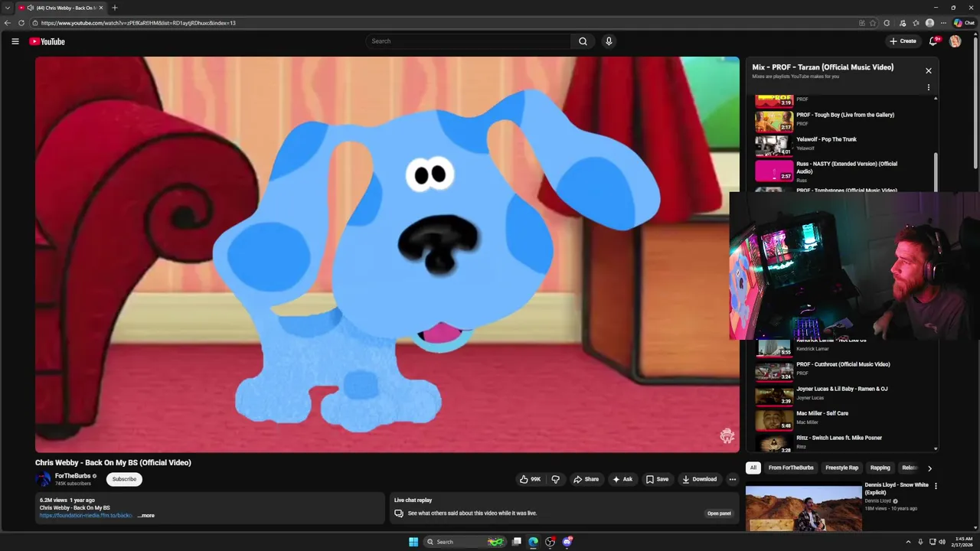
Task: Open the Copilot Chat button
Action: [x=964, y=23]
